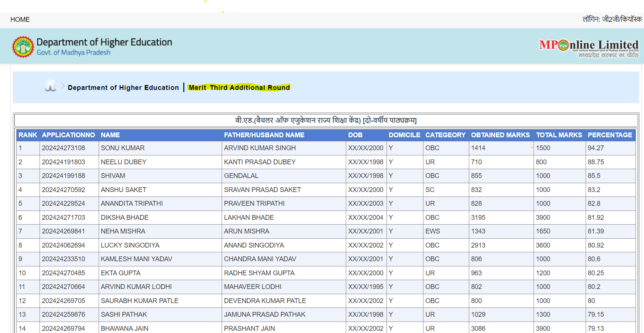Select the APPLICATIONNO column header
Screen dimensions: 644x333
[68, 135]
